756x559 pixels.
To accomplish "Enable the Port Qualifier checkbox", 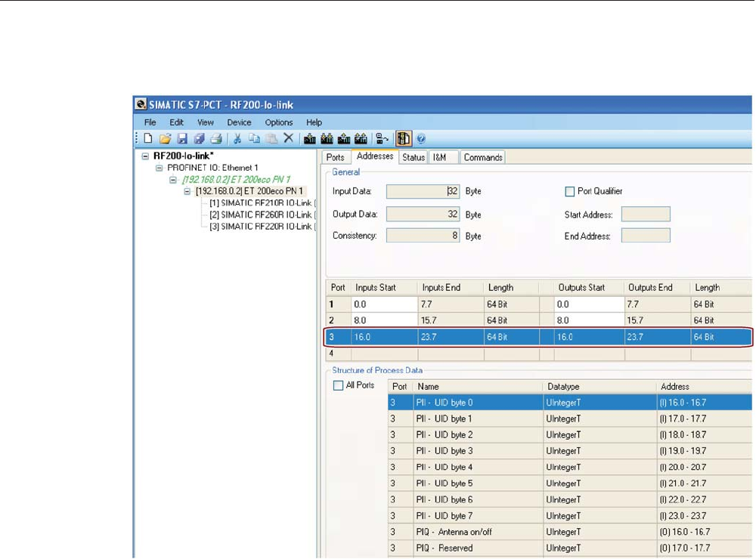I will click(569, 191).
